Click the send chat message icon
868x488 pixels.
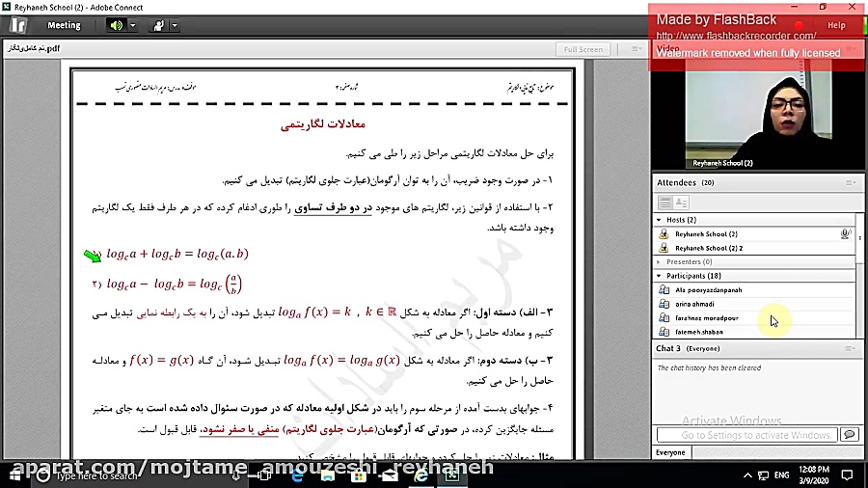pos(850,435)
